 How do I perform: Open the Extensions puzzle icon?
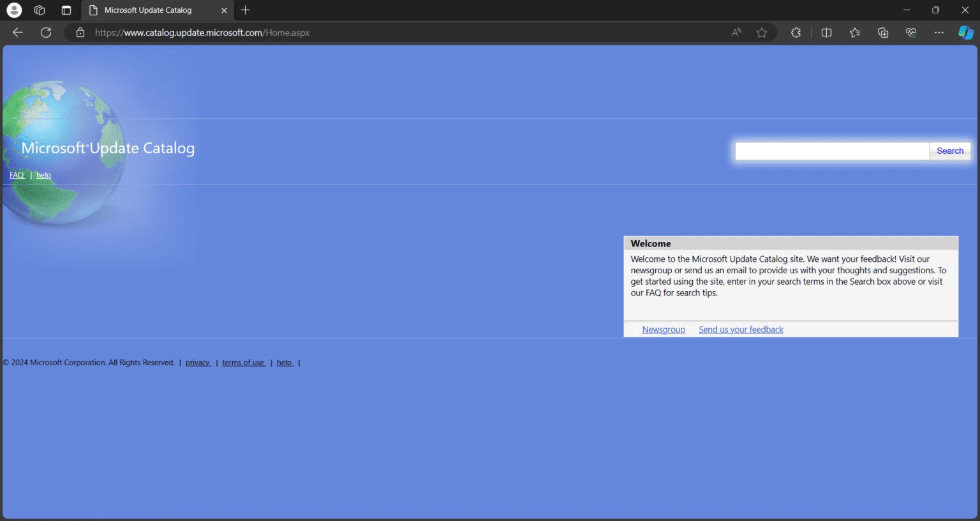796,33
